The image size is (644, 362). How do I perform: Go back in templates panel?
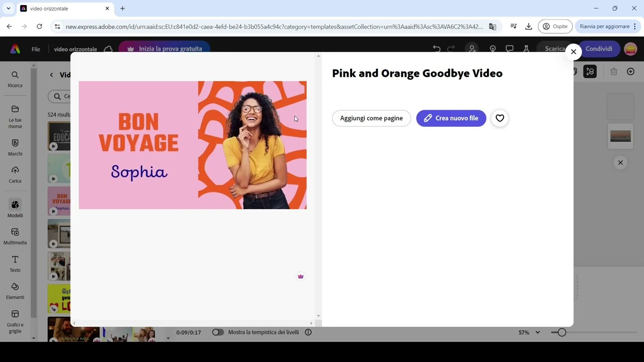coord(51,75)
